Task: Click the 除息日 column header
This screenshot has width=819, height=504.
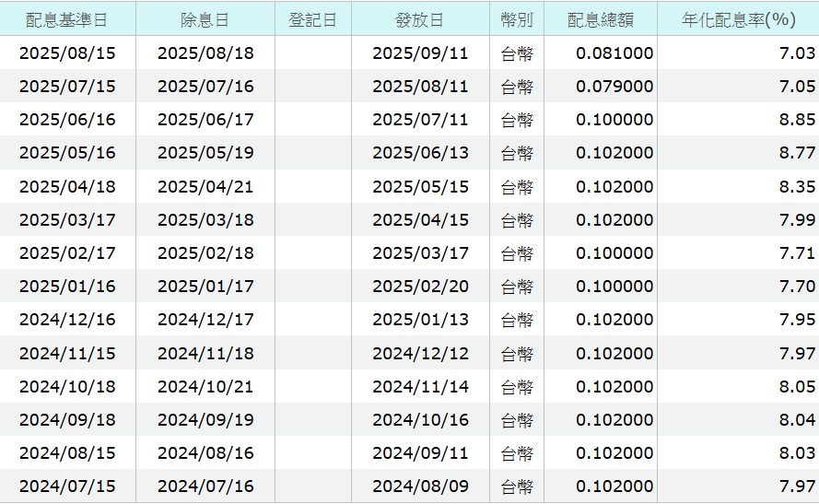Action: [205, 19]
